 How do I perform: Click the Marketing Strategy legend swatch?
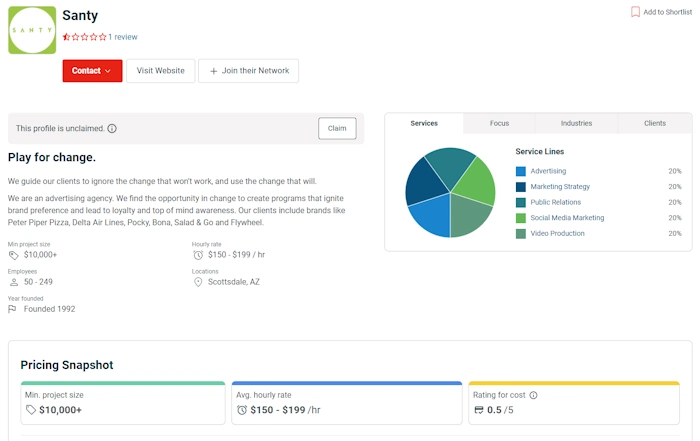tap(521, 187)
